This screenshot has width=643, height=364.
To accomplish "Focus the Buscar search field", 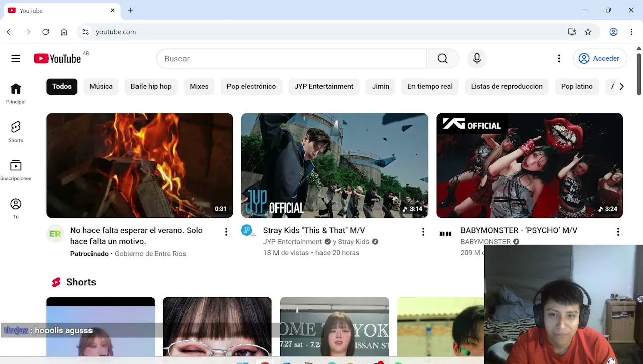I will (292, 59).
